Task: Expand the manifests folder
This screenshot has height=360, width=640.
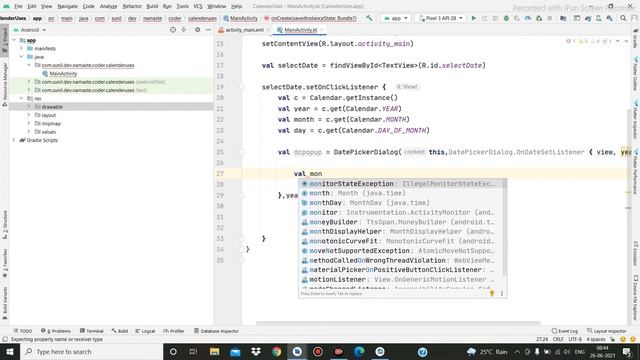Action: tap(22, 48)
